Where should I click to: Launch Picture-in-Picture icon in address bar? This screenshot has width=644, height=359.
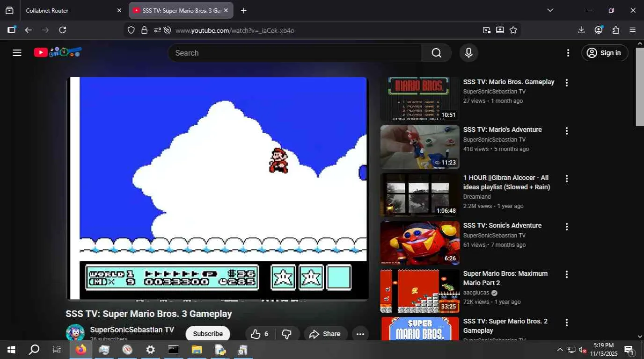coord(487,30)
